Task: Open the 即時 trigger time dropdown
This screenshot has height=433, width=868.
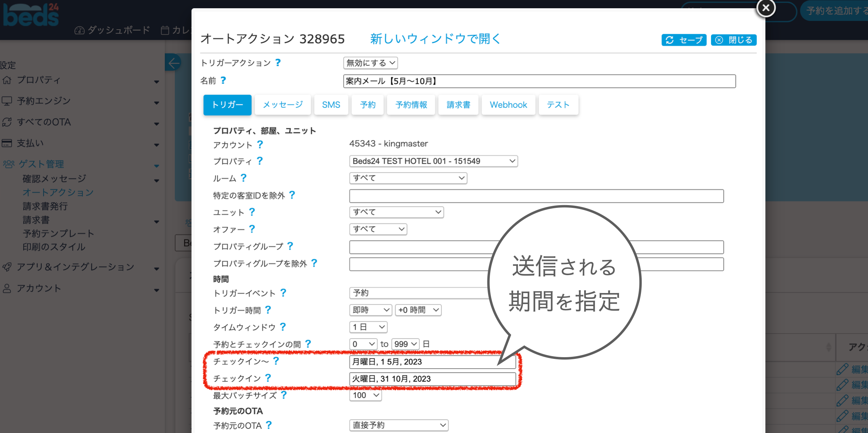Action: click(371, 310)
